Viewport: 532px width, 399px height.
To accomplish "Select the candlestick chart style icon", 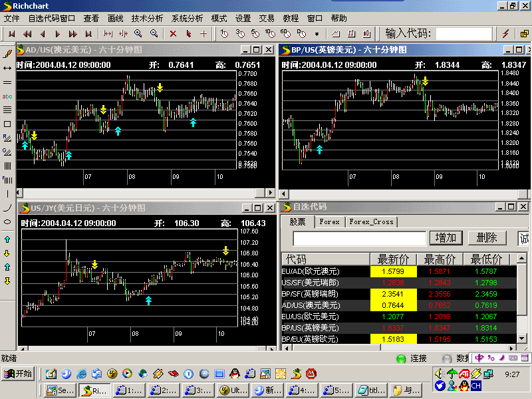I will click(x=367, y=34).
